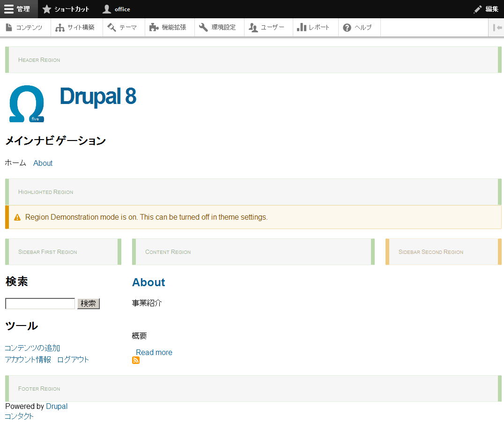
Task: Click the About article title
Action: (148, 282)
